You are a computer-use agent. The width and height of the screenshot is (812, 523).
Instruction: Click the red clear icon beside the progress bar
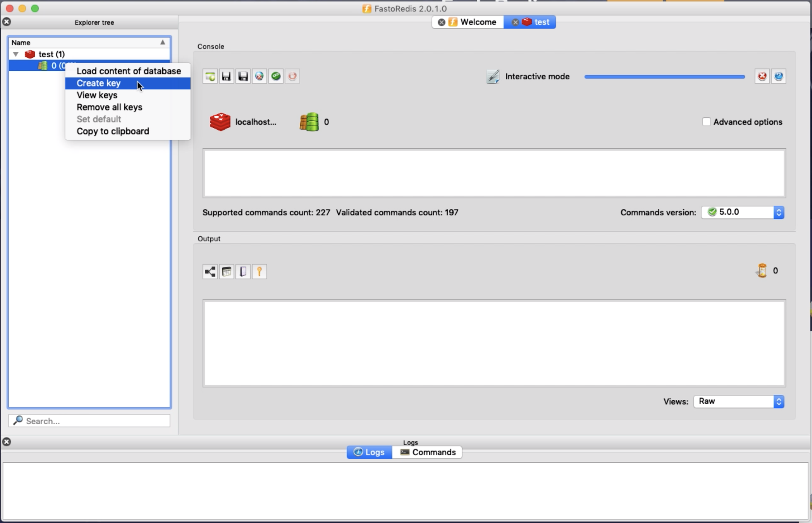762,76
